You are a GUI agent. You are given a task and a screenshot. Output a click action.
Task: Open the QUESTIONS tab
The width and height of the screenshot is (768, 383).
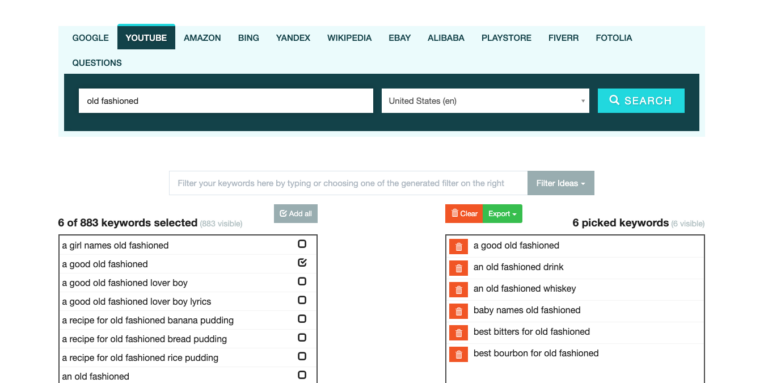97,63
